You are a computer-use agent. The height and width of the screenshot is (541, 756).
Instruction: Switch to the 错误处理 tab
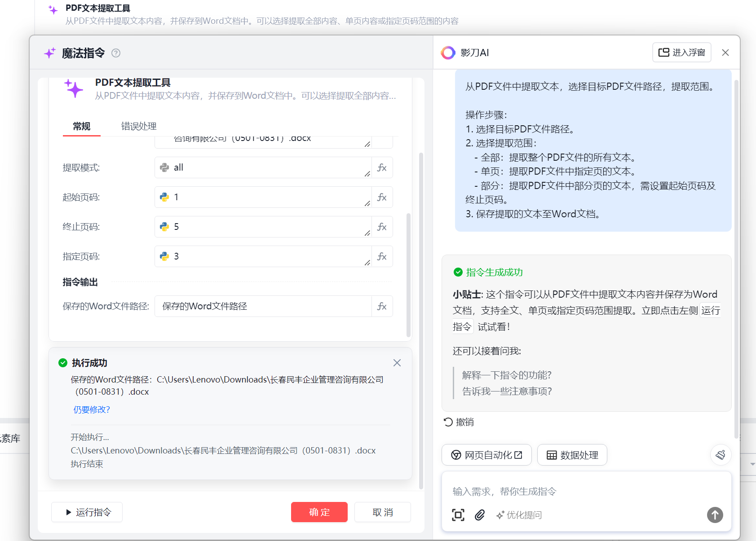139,126
